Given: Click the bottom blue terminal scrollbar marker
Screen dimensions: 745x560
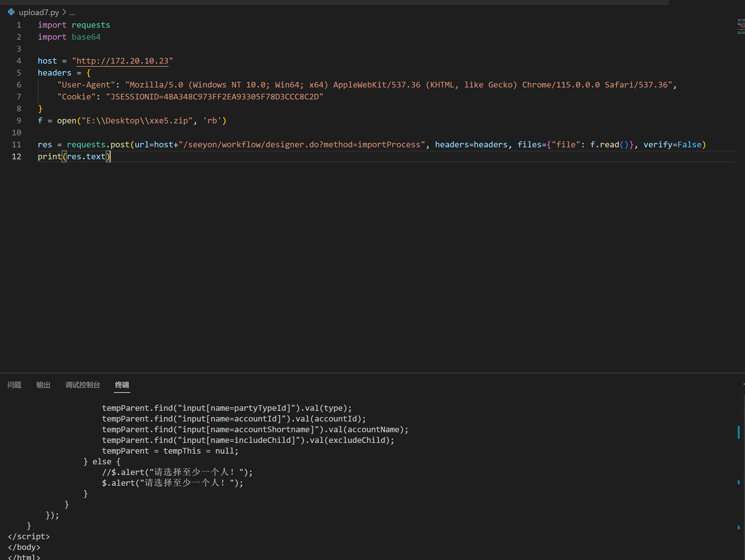Looking at the screenshot, I should tap(739, 528).
